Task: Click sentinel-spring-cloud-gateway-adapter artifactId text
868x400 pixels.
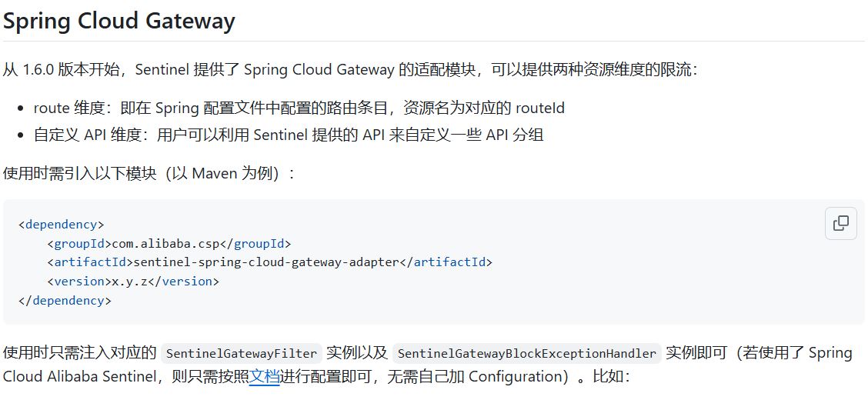Action: coord(266,262)
